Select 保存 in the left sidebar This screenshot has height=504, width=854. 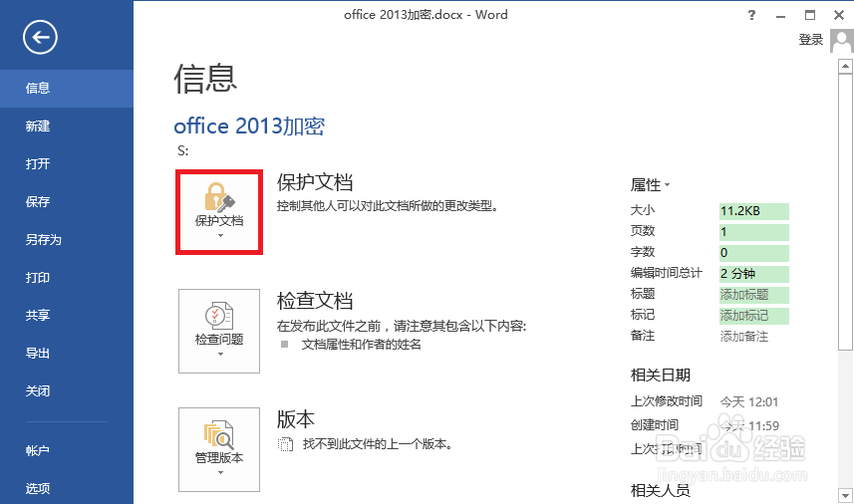(67, 202)
